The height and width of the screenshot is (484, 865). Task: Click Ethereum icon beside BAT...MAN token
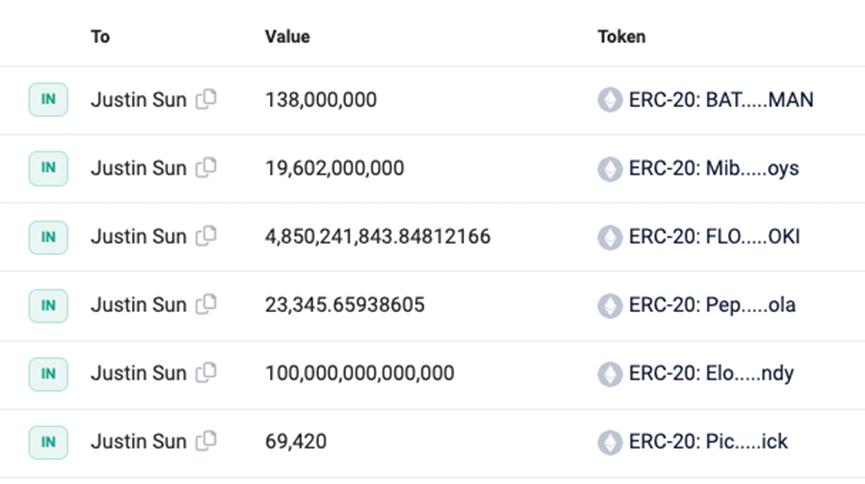(x=610, y=100)
